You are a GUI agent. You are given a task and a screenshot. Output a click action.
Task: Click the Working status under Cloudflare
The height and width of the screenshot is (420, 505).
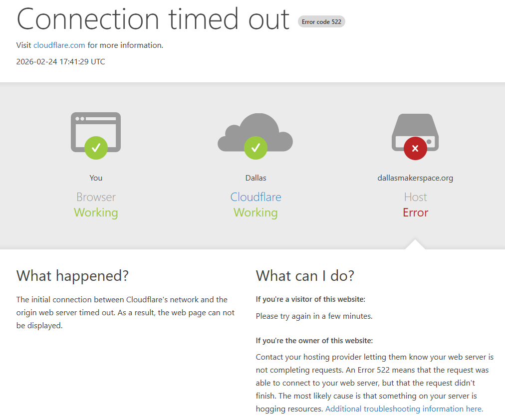pyautogui.click(x=255, y=212)
